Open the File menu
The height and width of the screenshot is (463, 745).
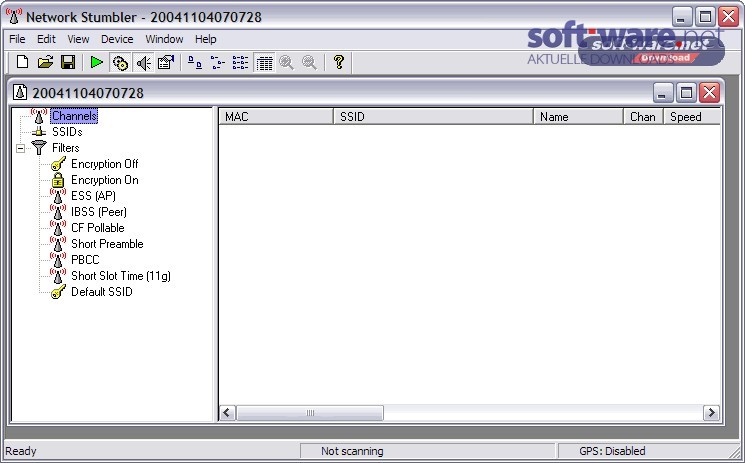point(18,39)
